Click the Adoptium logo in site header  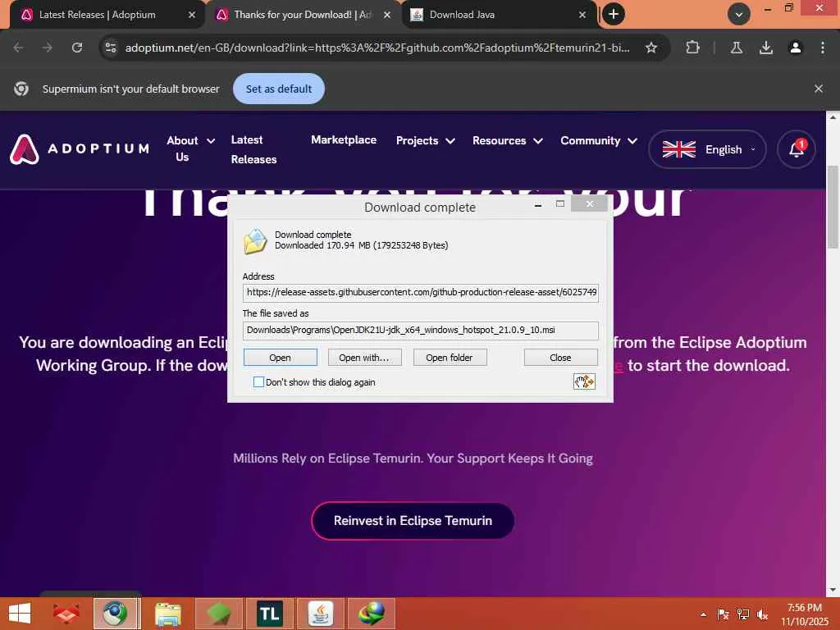tap(80, 148)
